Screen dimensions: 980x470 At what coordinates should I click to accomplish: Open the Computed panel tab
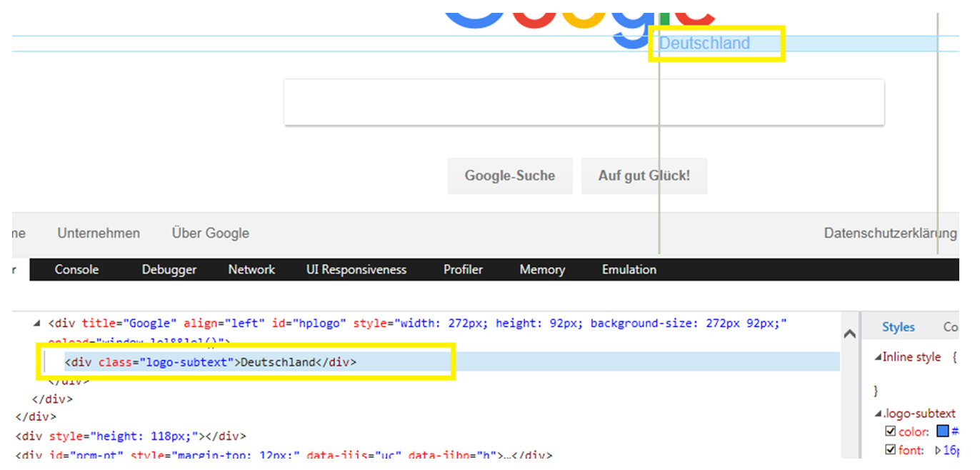[x=951, y=326]
